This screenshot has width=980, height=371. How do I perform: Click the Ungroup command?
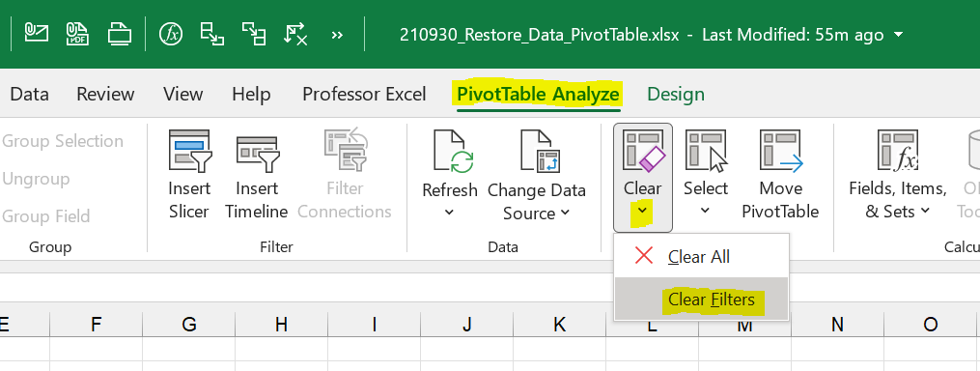tap(36, 179)
